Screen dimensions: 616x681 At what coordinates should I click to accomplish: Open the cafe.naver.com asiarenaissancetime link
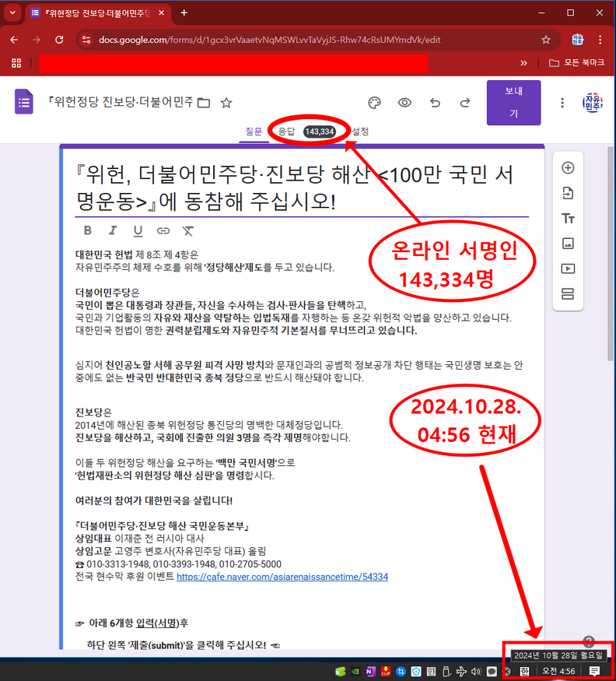point(282,577)
